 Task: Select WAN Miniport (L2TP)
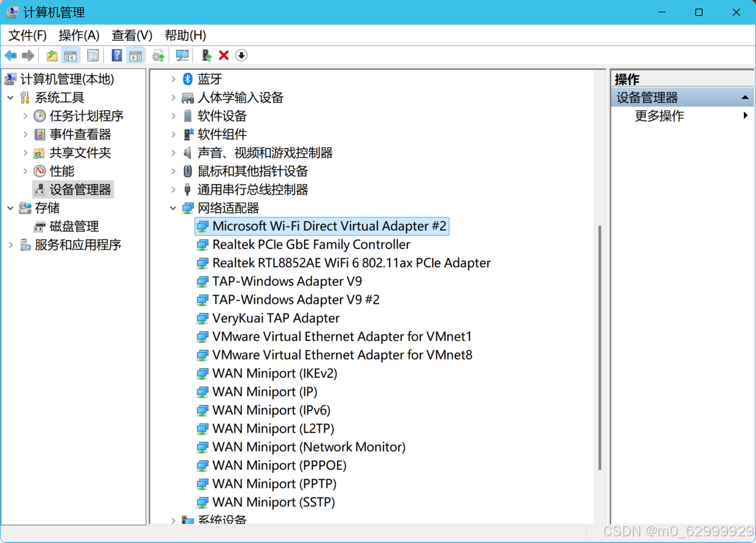(x=273, y=429)
